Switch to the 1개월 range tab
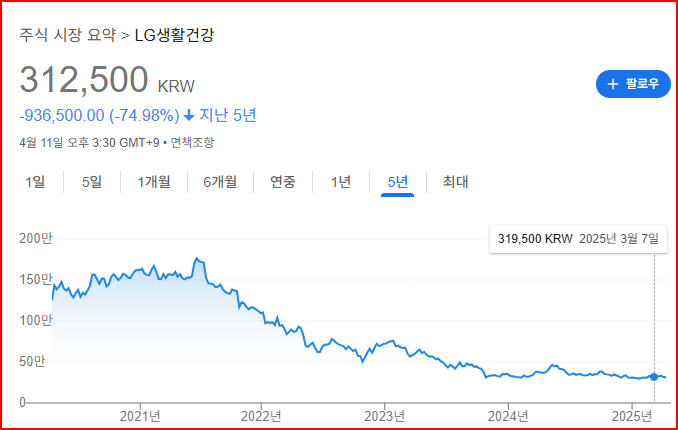The image size is (678, 430). (x=154, y=182)
